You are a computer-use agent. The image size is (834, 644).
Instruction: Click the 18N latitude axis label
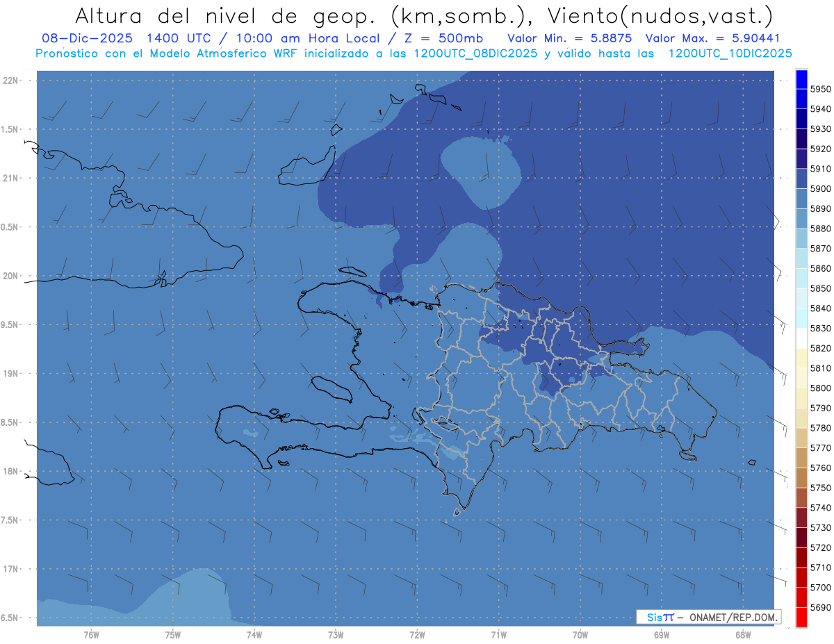point(11,471)
